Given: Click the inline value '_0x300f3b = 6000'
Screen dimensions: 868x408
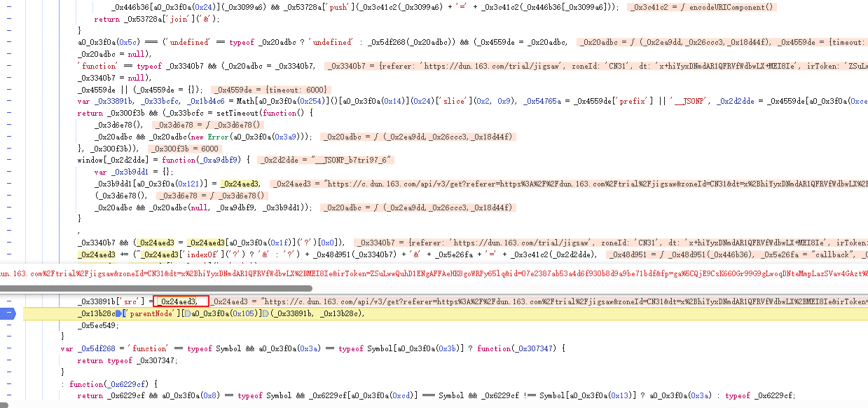Looking at the screenshot, I should coord(186,149).
